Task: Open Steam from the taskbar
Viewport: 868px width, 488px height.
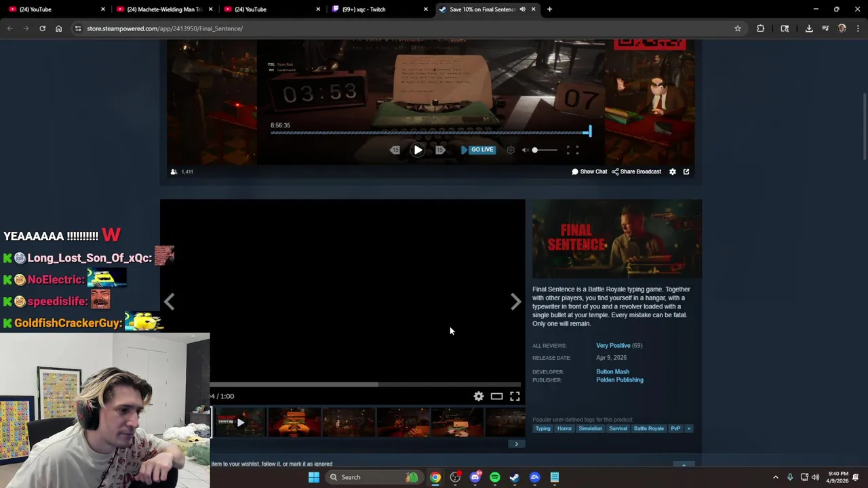Action: pyautogui.click(x=515, y=477)
